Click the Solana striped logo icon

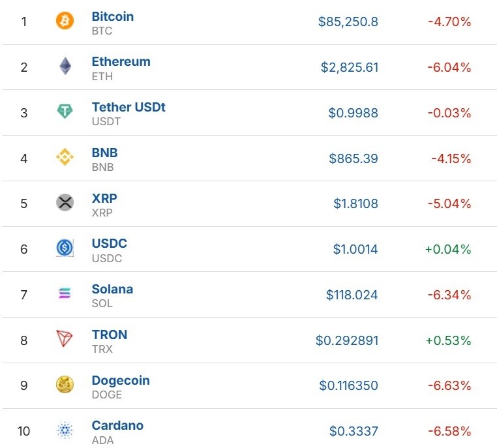tap(65, 294)
